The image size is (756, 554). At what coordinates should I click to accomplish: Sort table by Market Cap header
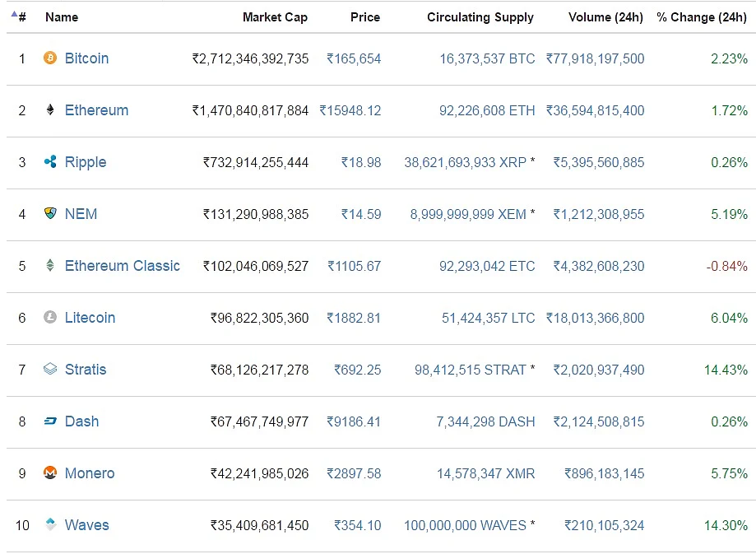(275, 17)
